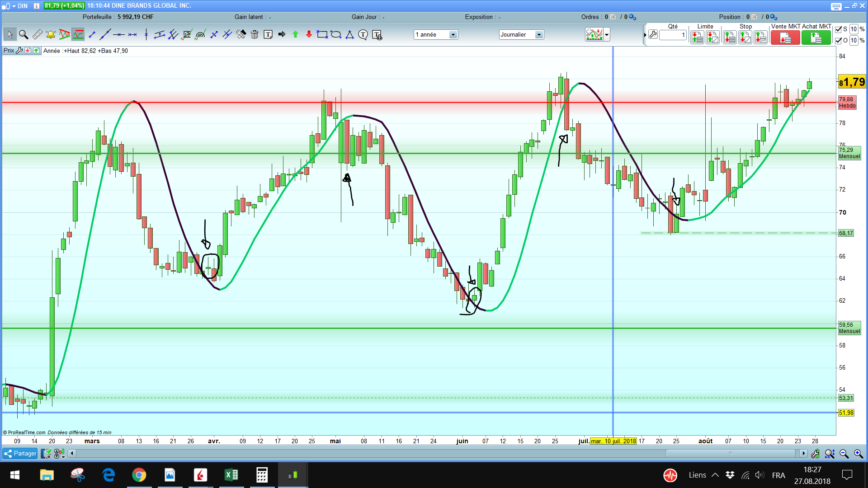
Task: Pick the text box T tool
Action: [268, 34]
